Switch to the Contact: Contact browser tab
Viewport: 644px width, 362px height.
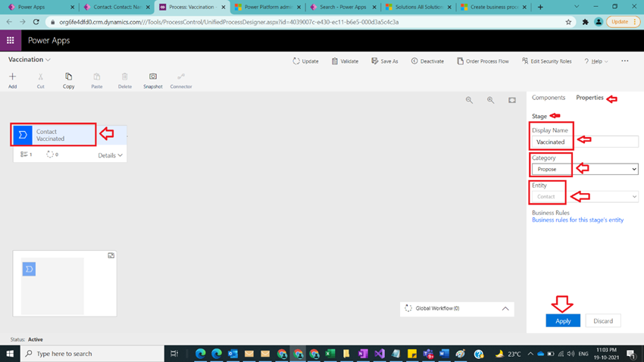(x=117, y=7)
